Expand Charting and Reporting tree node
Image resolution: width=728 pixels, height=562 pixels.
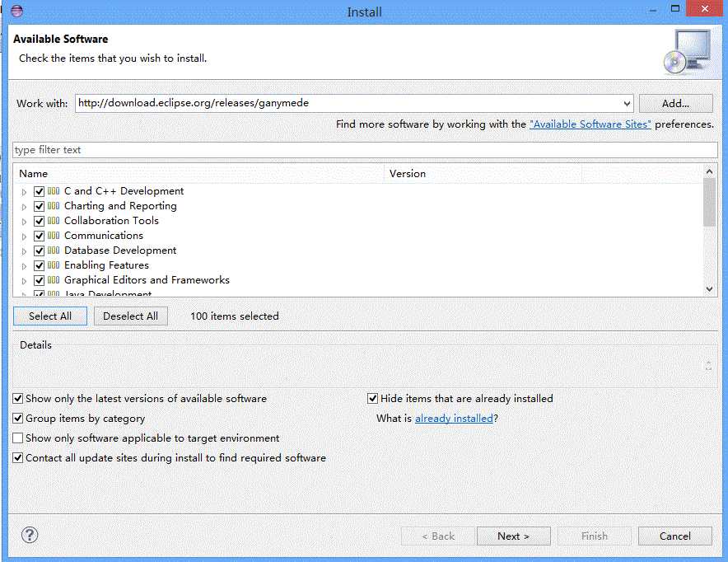[24, 207]
